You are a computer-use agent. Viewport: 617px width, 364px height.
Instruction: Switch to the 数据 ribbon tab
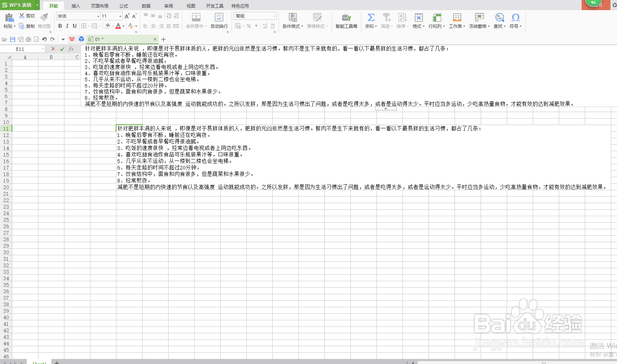coord(146,5)
